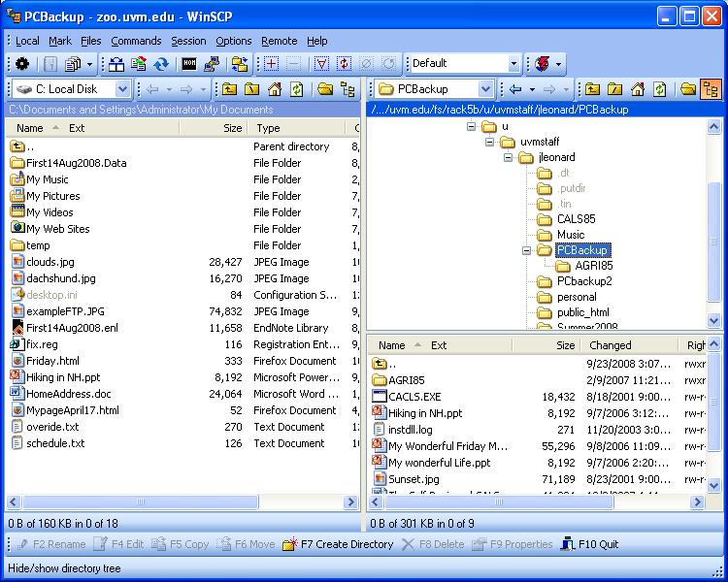Go to remote root directory icon
Image resolution: width=728 pixels, height=582 pixels.
click(615, 88)
